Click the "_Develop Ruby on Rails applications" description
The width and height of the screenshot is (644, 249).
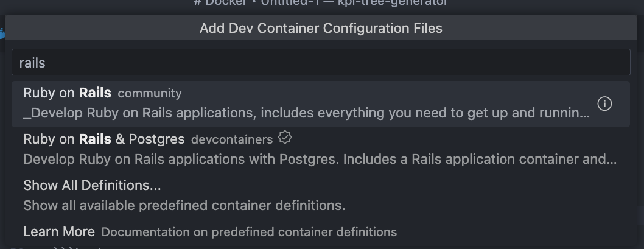(140, 113)
